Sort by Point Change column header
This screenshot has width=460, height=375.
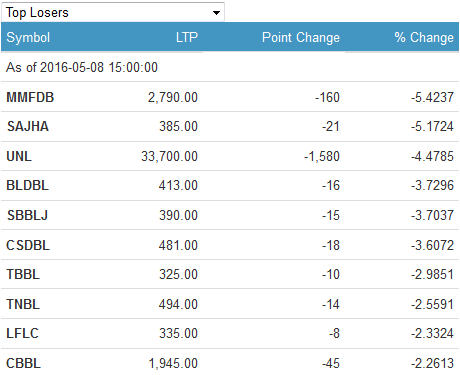tap(301, 37)
